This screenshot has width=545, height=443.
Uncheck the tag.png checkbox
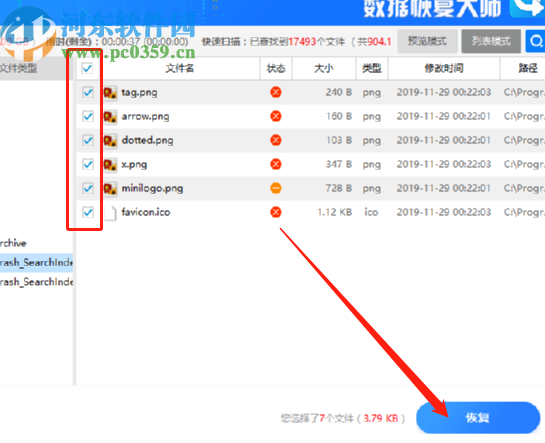pyautogui.click(x=88, y=92)
